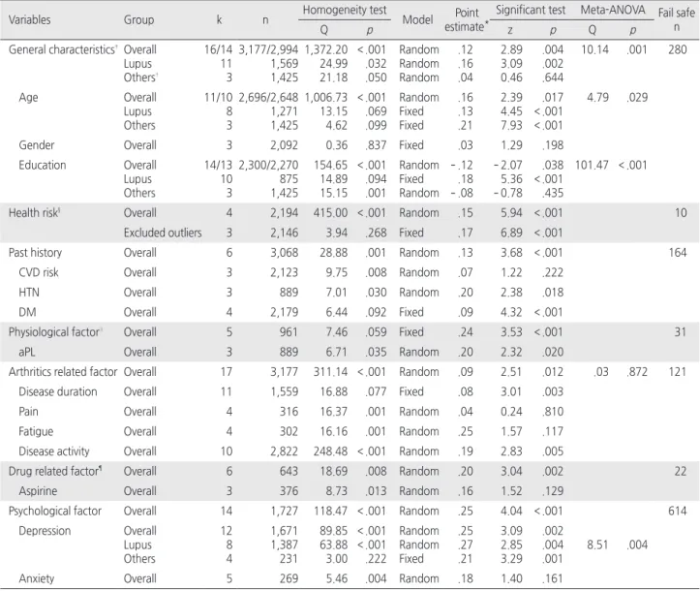
Task: Select the 'Point estimate' header
Action: pos(466,19)
